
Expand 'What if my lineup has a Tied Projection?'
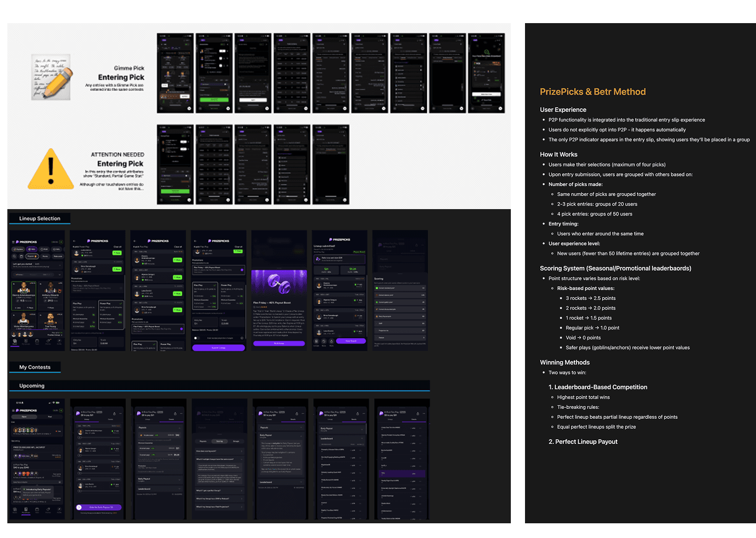pyautogui.click(x=219, y=506)
